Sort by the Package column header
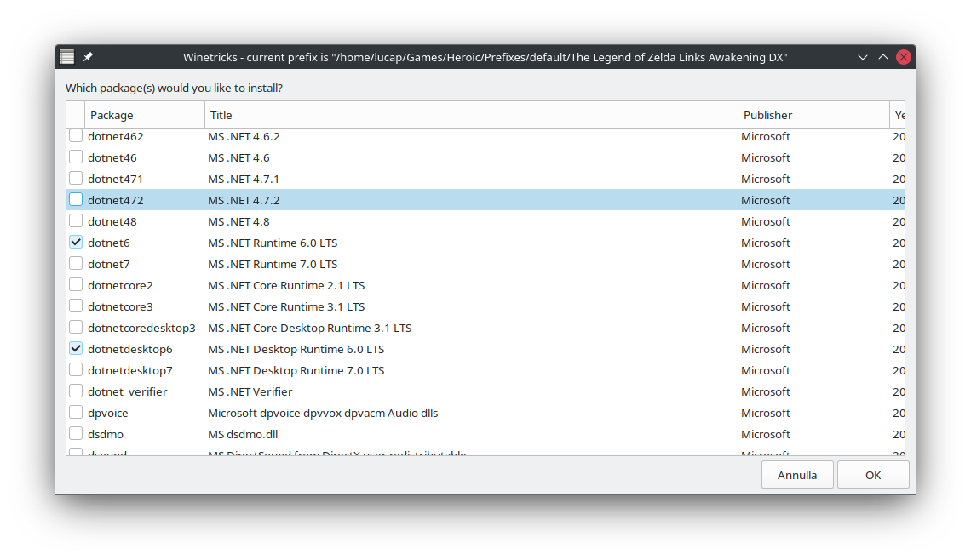Viewport: 971px width, 560px height. click(x=145, y=115)
